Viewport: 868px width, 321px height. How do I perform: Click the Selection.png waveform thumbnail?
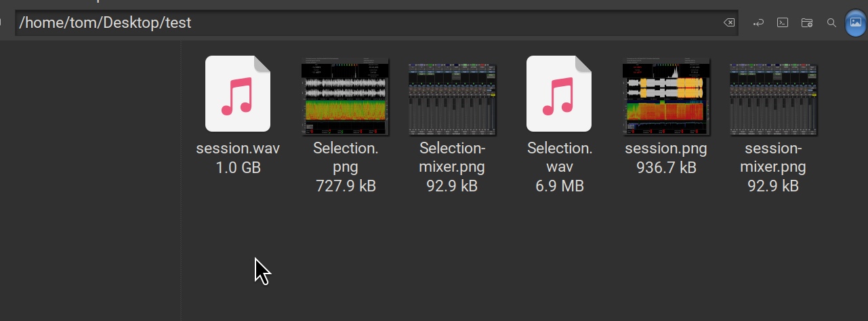coord(345,96)
